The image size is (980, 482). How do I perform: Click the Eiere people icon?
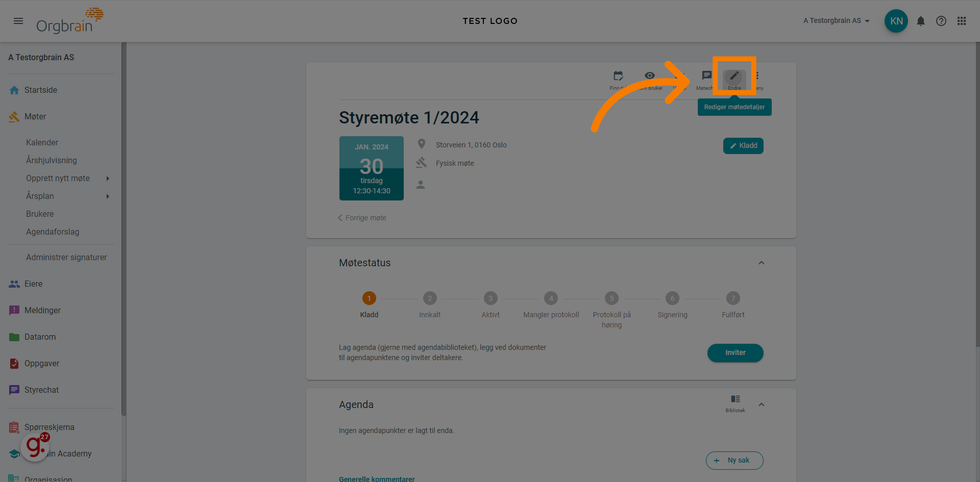pyautogui.click(x=14, y=284)
